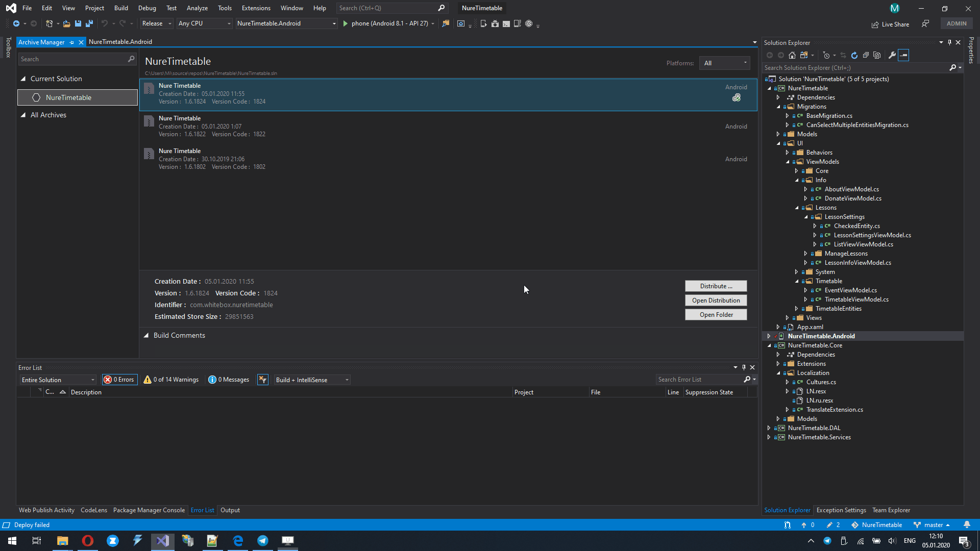Open the notifications bell in status bar

point(967,525)
